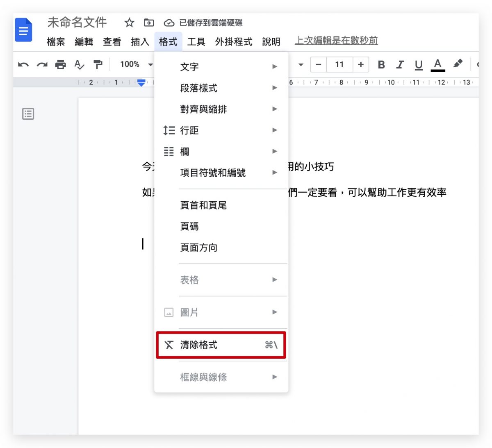Expand the 段落樣式 submenu

coord(221,88)
